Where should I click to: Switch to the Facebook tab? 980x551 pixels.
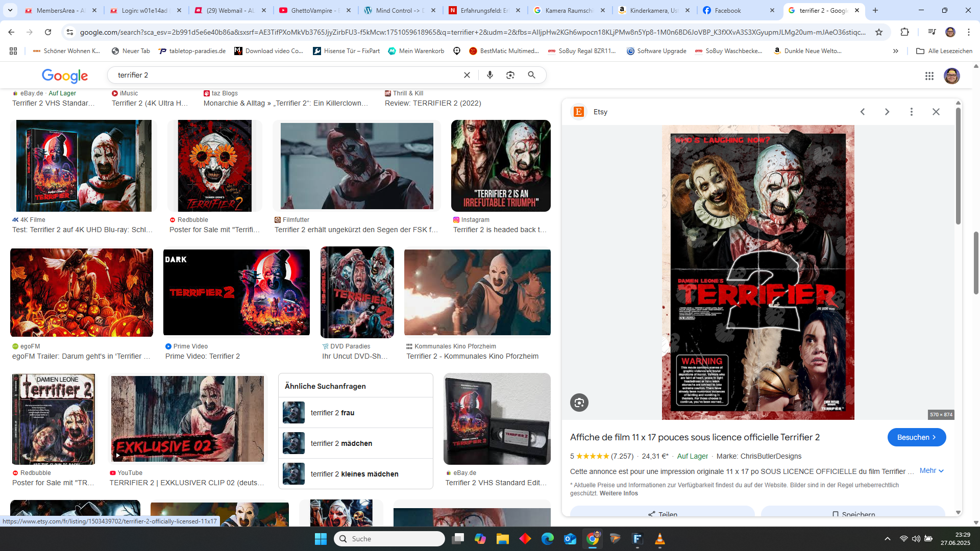point(739,10)
